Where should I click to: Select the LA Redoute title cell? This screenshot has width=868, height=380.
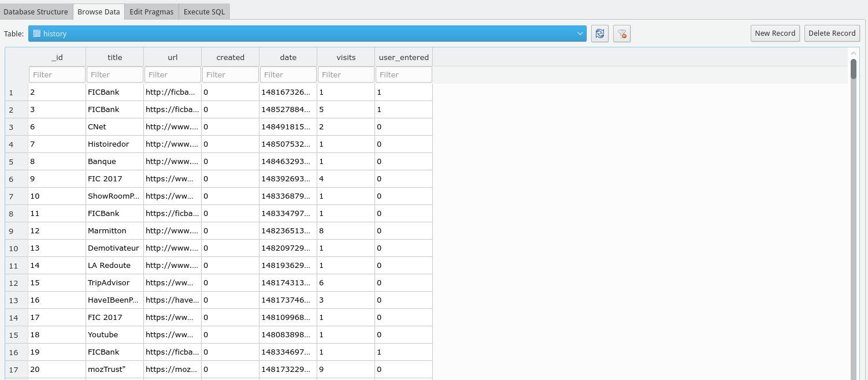click(115, 266)
